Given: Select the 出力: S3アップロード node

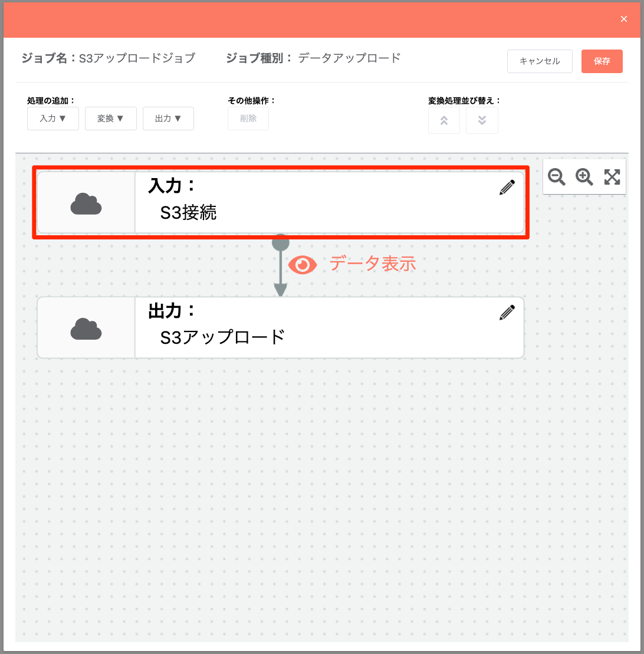Looking at the screenshot, I should pyautogui.click(x=281, y=327).
